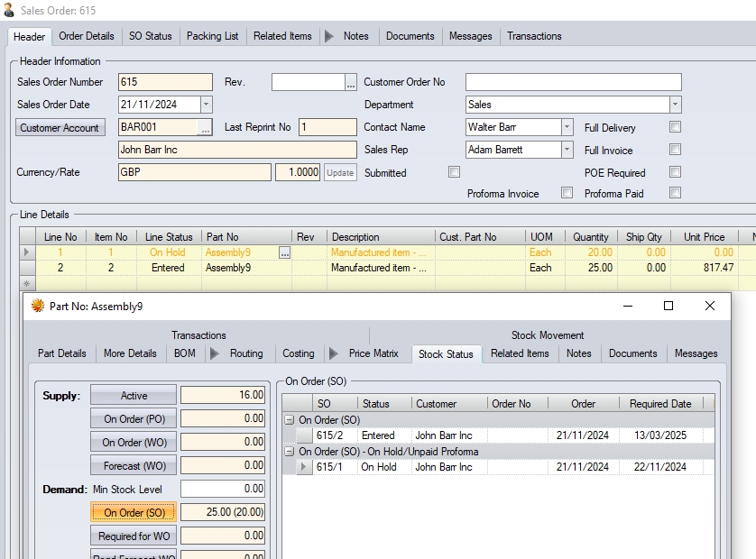
Task: Click the Customer Account button
Action: click(x=60, y=128)
